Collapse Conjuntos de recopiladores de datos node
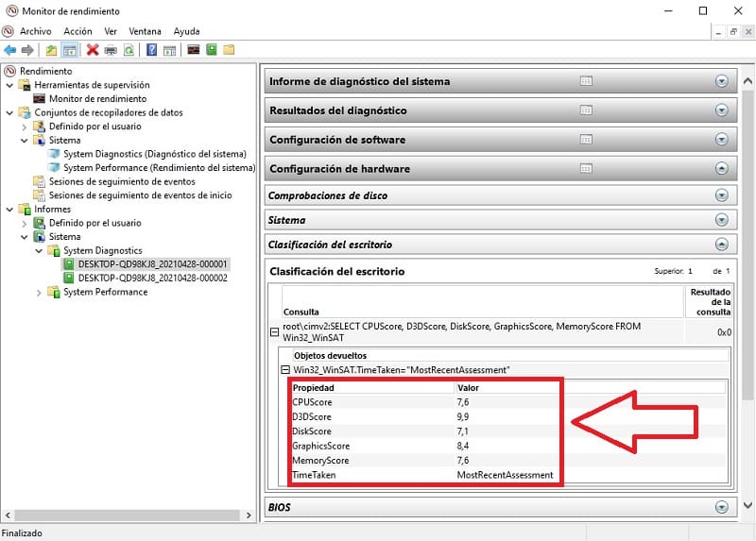 (9, 112)
